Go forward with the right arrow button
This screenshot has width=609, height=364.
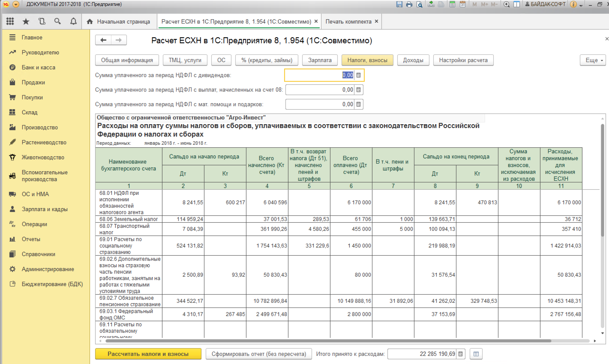pyautogui.click(x=119, y=40)
